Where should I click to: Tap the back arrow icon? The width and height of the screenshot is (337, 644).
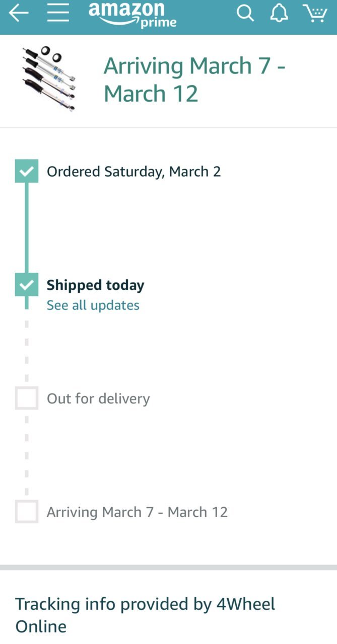[19, 13]
